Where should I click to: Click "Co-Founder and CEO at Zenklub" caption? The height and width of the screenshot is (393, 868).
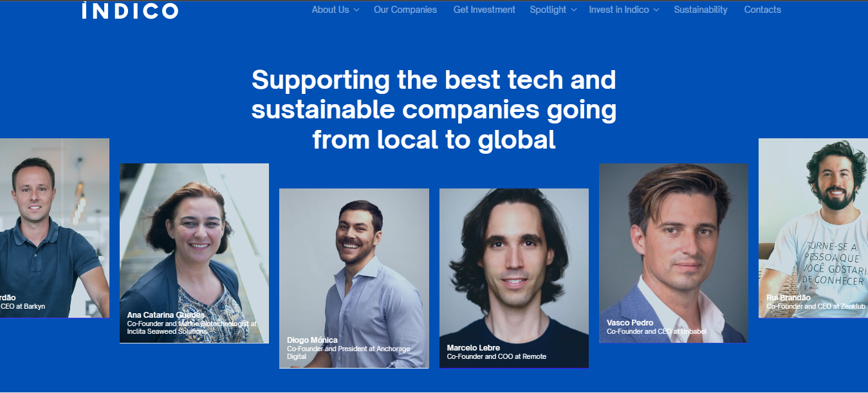816,306
